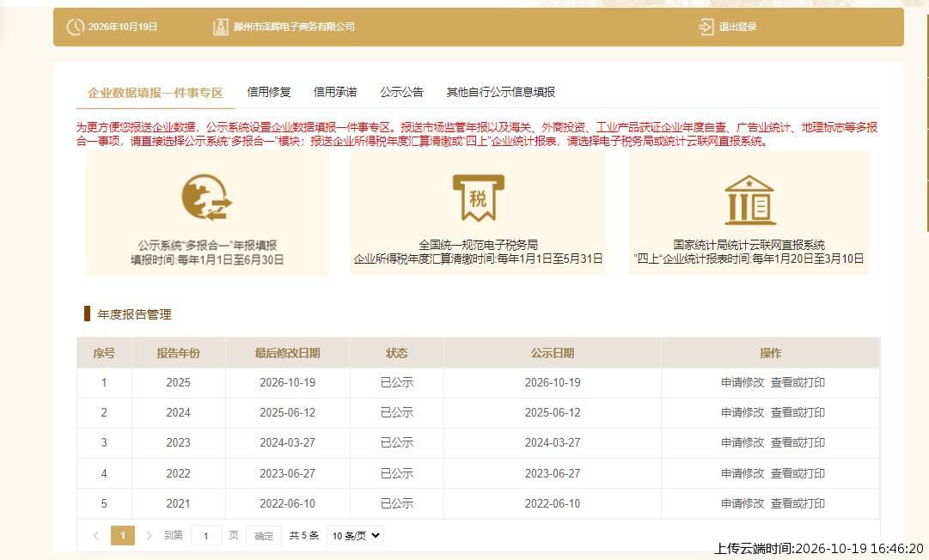Click the date 2026年10月19日 in header

pos(123,27)
